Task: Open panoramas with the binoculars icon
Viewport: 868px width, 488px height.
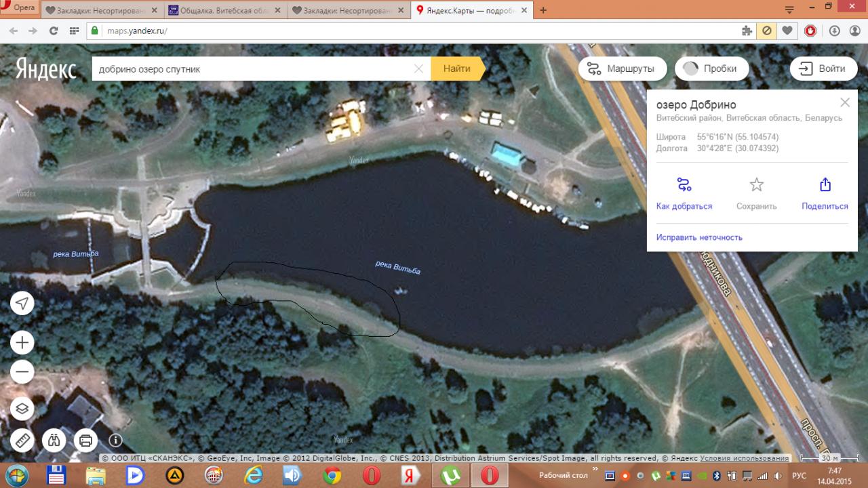Action: coord(54,441)
